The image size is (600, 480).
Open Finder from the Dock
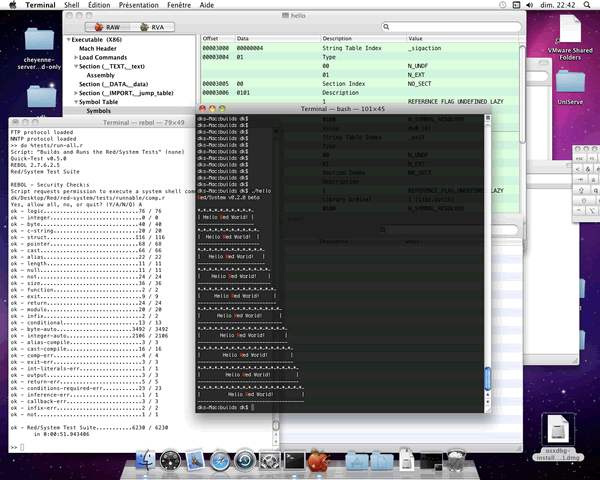pos(146,461)
